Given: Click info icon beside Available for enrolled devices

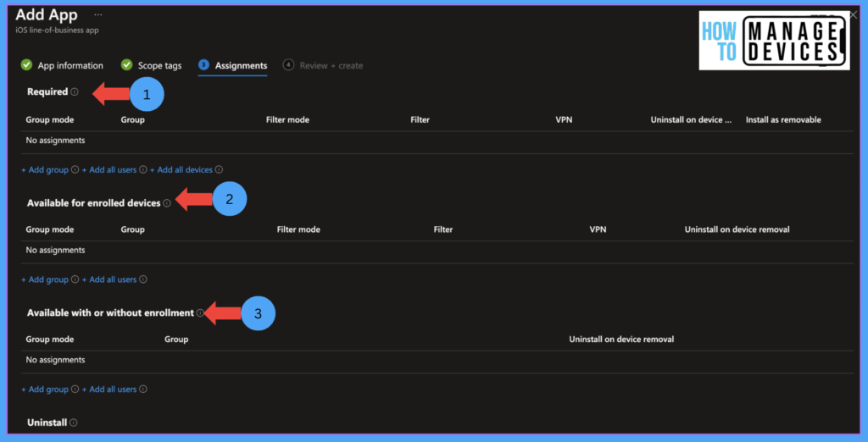Looking at the screenshot, I should coord(167,203).
